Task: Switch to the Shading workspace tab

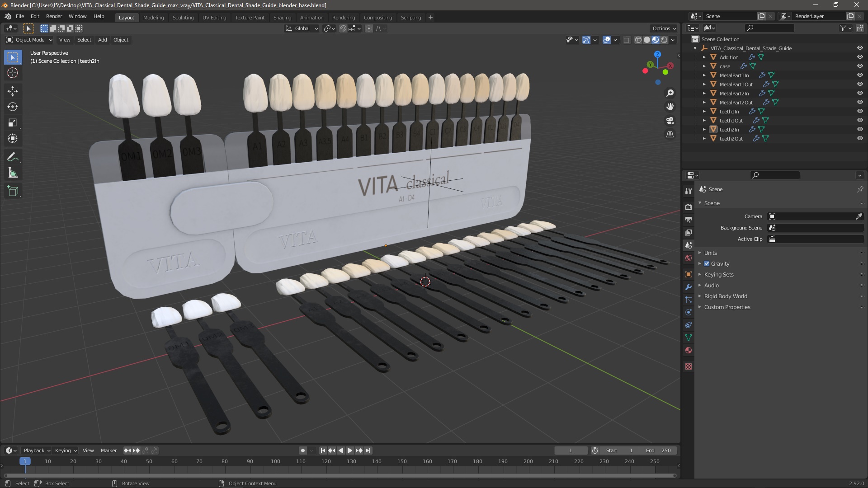Action: [x=282, y=18]
